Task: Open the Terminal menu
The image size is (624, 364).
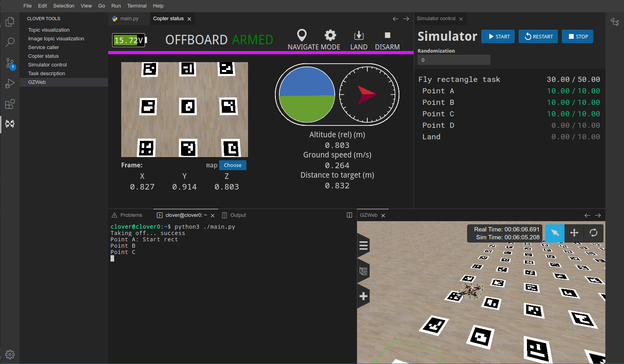Action: pyautogui.click(x=137, y=6)
